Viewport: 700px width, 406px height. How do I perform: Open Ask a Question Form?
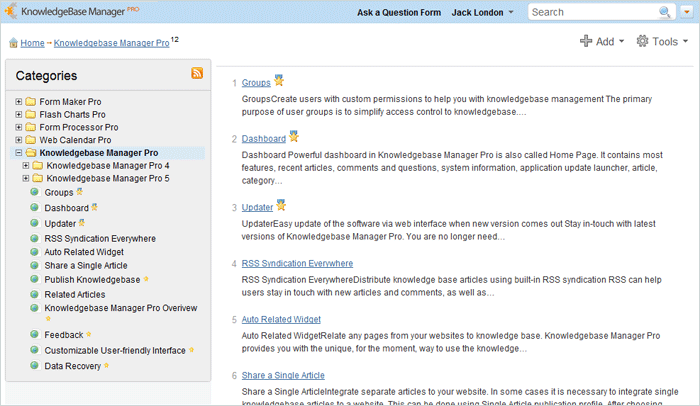[x=399, y=13]
